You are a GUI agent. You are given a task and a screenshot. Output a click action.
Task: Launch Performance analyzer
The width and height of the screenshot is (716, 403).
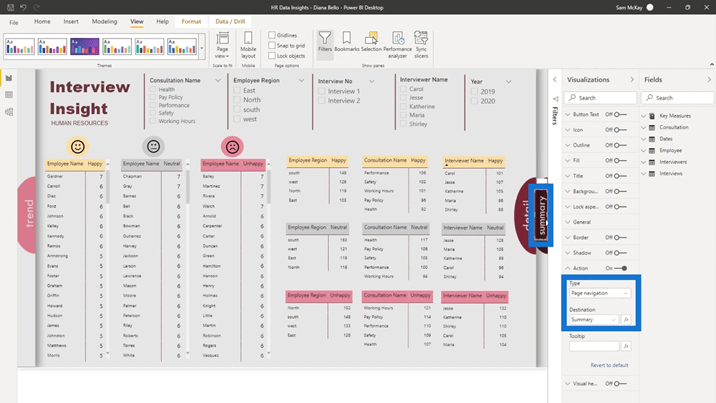(397, 45)
